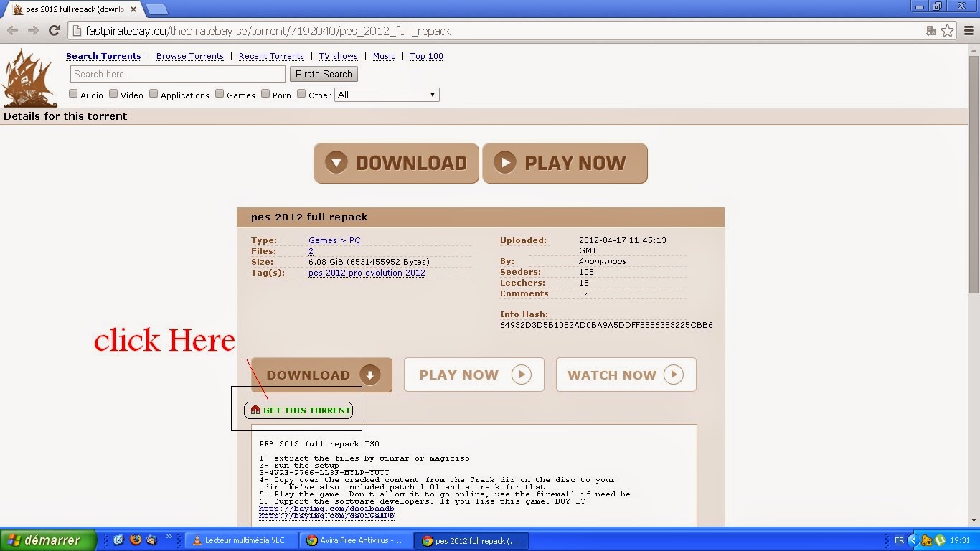
Task: Click the play circle icon on WATCH NOW
Action: (x=673, y=375)
